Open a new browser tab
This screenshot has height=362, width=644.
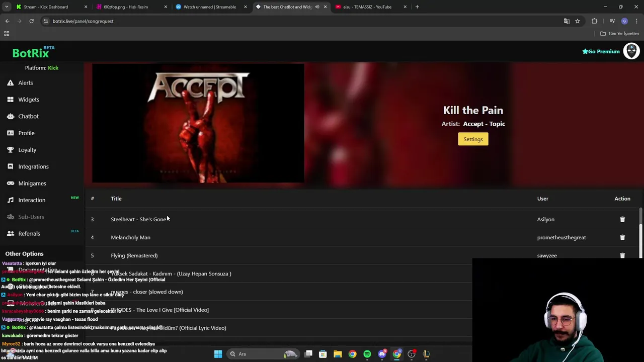coord(417,7)
